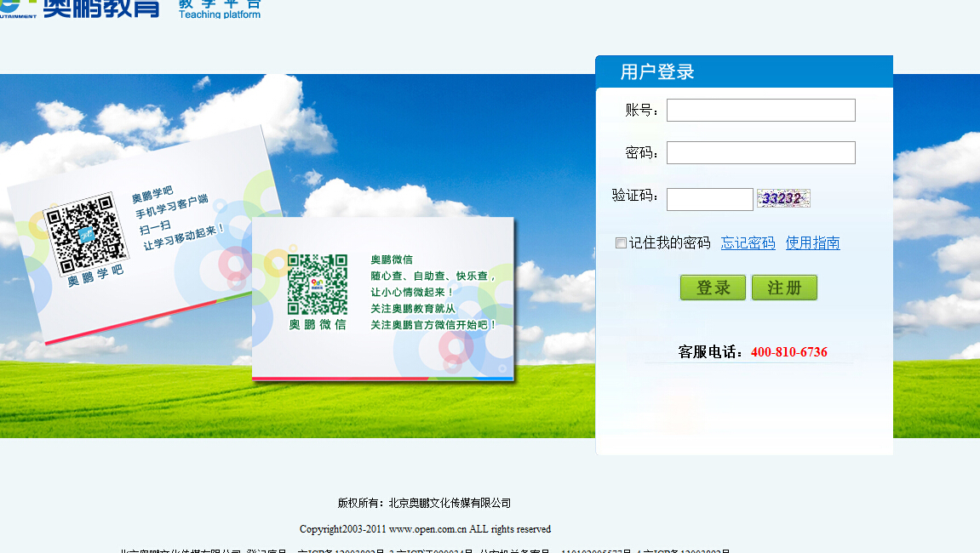Click the 账号 field label
The height and width of the screenshot is (553, 980).
[641, 110]
